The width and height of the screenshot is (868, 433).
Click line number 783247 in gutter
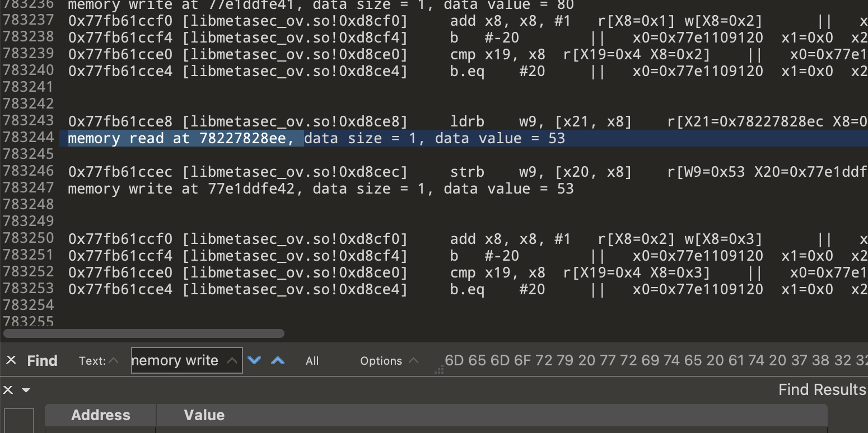pos(28,187)
